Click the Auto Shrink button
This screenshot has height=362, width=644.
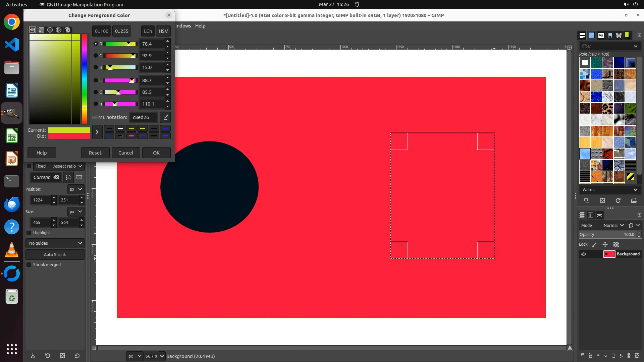55,254
